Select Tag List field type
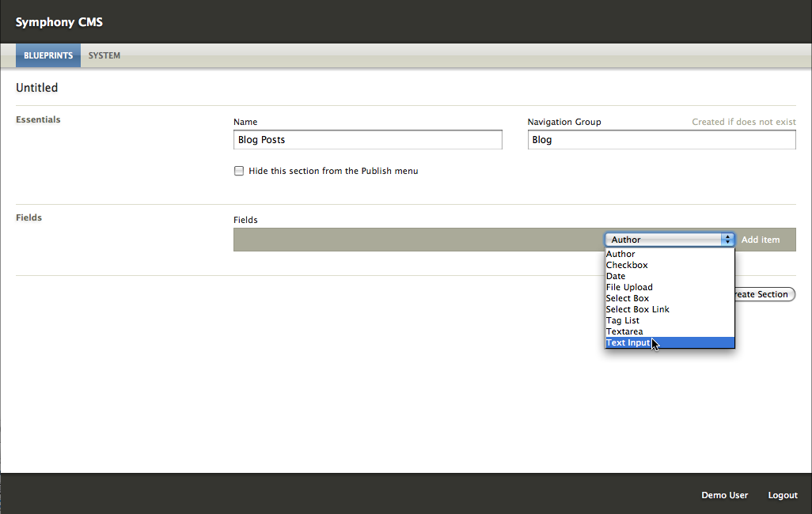812x514 pixels. (x=623, y=320)
